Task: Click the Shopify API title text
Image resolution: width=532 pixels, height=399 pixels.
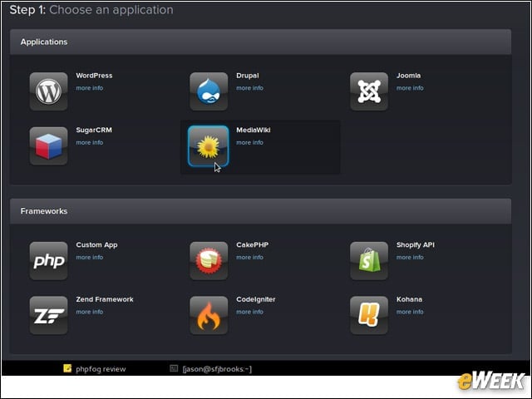Action: coord(416,245)
